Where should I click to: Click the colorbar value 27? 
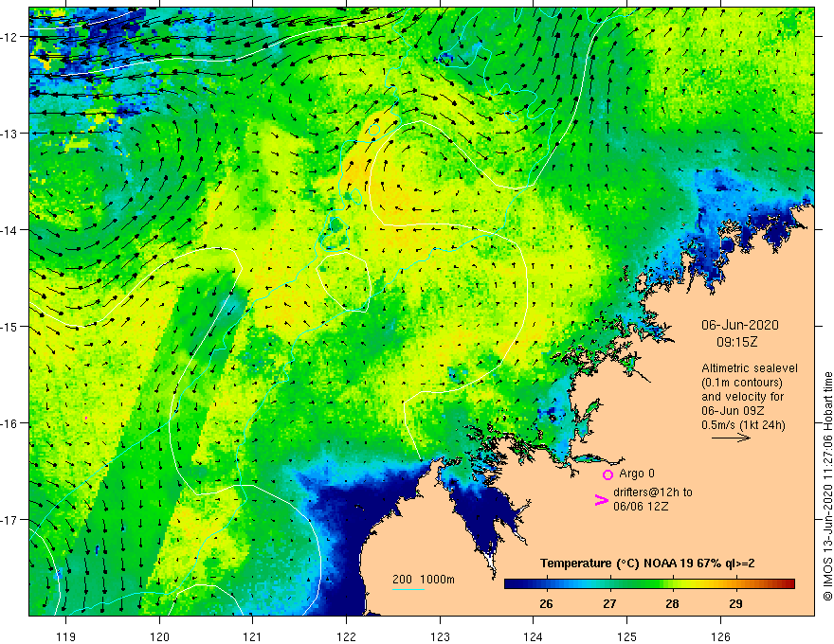coord(609,604)
